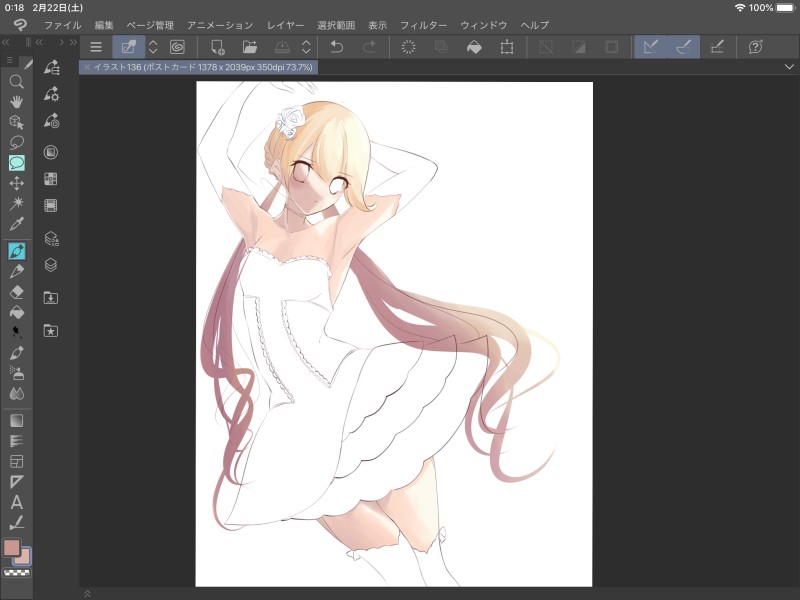Open the command bar hamburger menu

tap(96, 47)
